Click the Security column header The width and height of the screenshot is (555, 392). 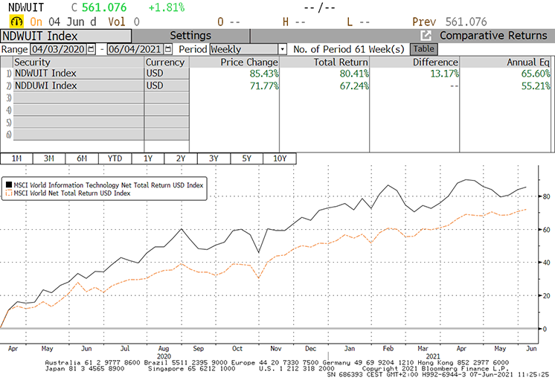click(79, 62)
